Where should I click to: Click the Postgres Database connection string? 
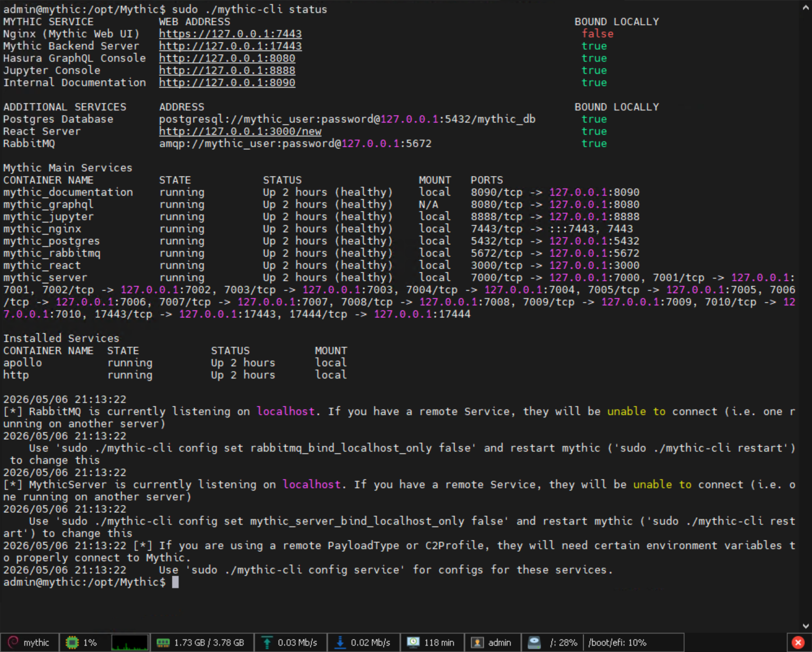coord(347,119)
